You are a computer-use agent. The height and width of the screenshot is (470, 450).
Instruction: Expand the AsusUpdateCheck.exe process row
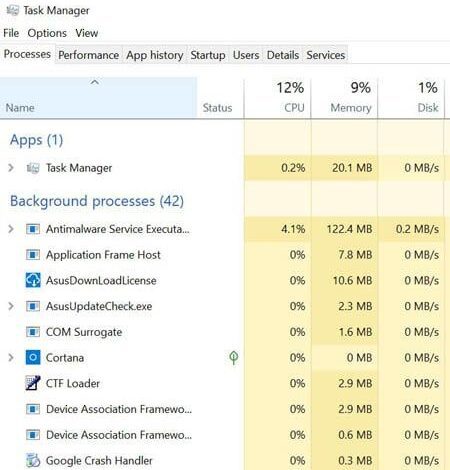(x=11, y=306)
